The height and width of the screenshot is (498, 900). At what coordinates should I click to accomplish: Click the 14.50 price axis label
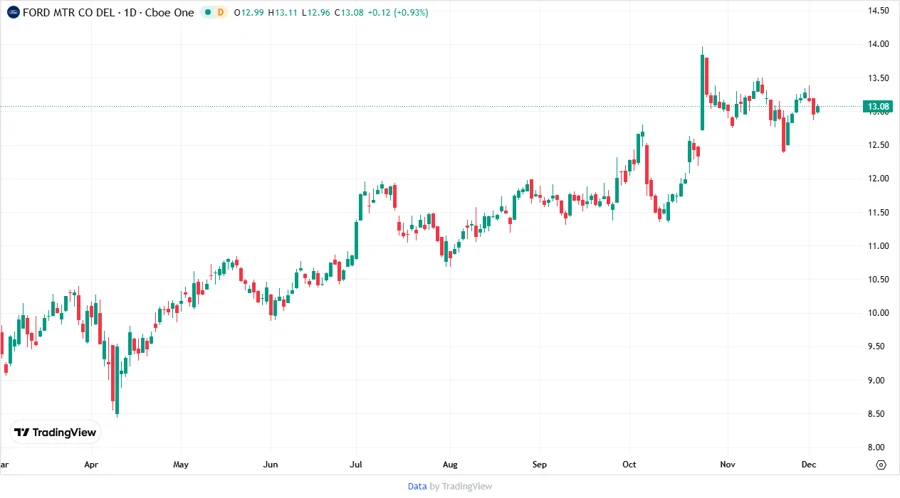tap(878, 10)
